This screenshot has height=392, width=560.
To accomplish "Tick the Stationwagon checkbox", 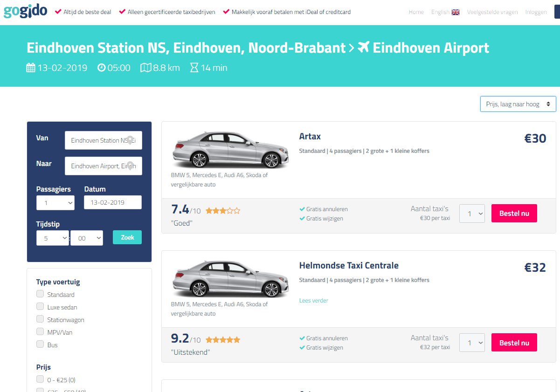I will pos(40,319).
